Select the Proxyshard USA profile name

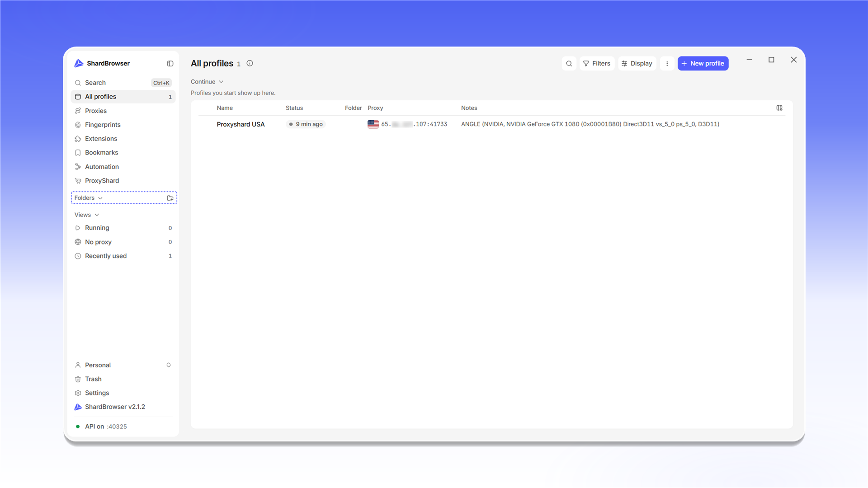pyautogui.click(x=241, y=124)
